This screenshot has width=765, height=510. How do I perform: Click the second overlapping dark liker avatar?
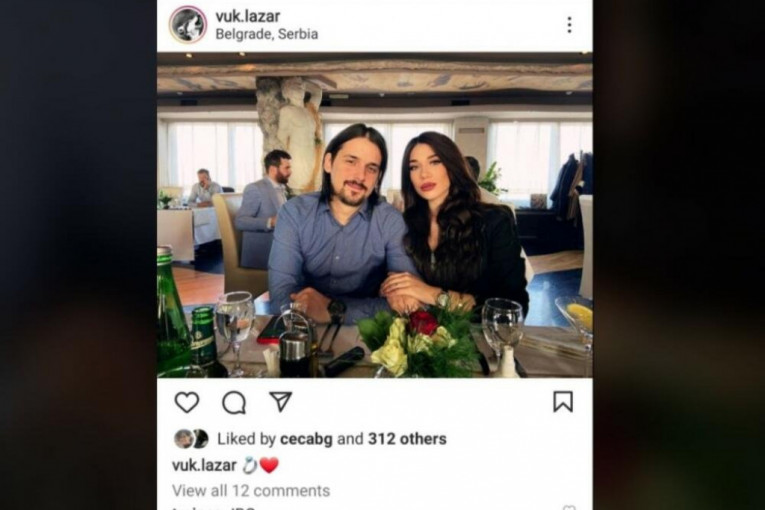tap(200, 439)
